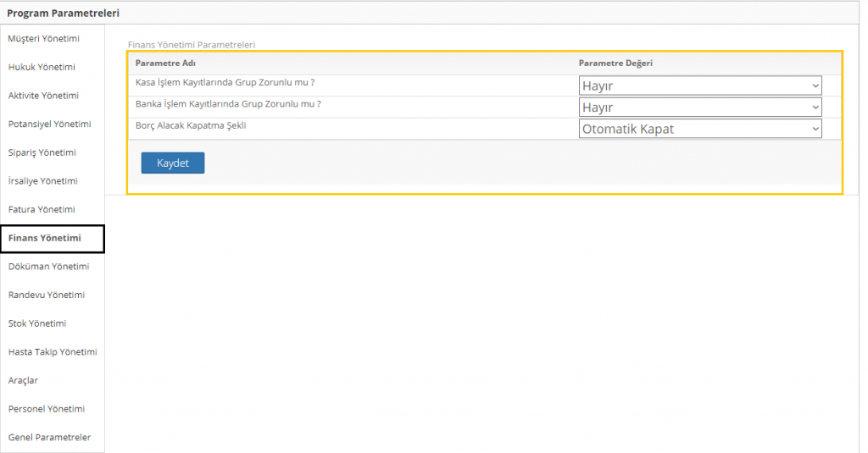The image size is (868, 453).
Task: Go to Aktivite Yönetimi section
Action: coord(43,96)
